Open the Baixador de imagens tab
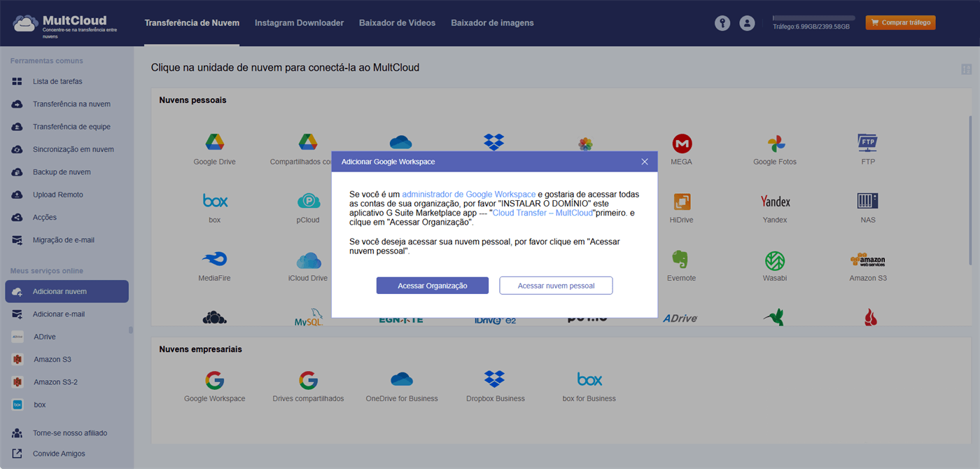Viewport: 980px width, 469px height. click(492, 23)
